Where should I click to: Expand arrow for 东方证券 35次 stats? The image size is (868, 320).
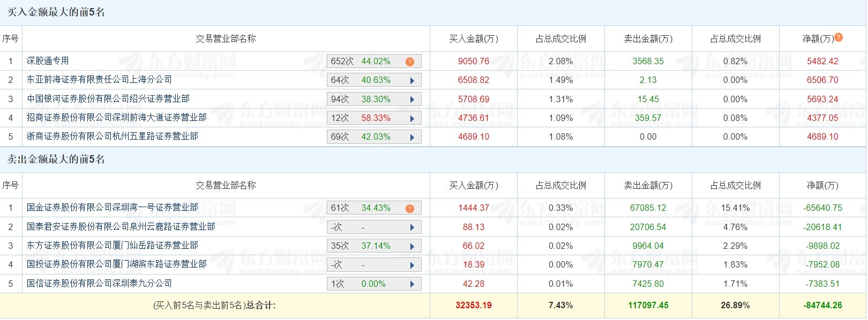coord(412,246)
